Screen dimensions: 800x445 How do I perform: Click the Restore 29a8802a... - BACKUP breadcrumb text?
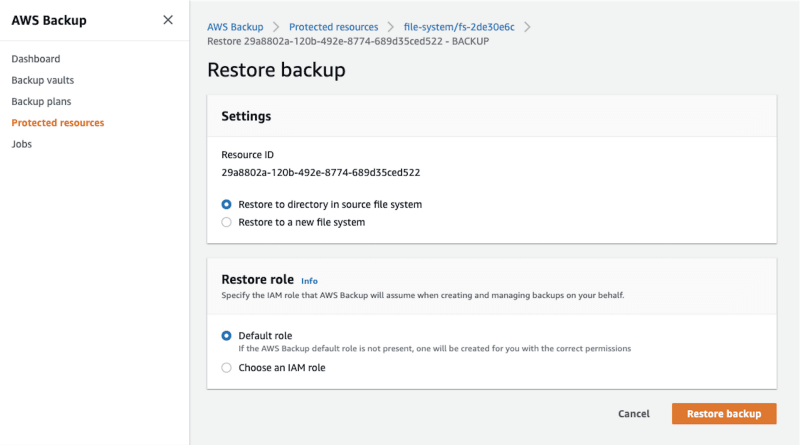click(348, 41)
